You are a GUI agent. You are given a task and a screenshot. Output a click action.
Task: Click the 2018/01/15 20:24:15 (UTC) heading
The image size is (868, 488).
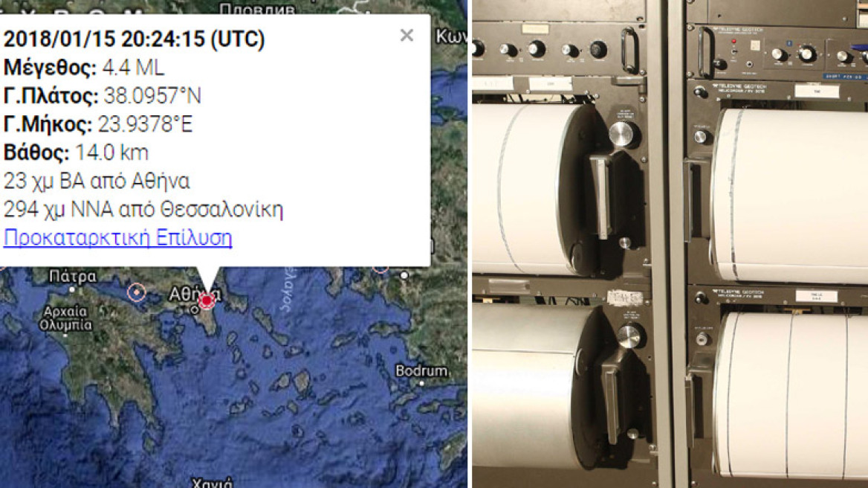135,39
